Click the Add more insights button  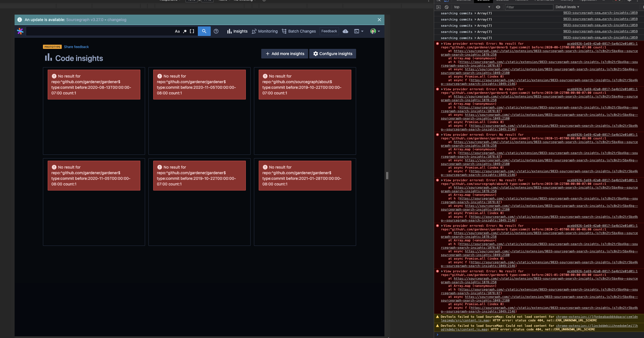coord(285,54)
